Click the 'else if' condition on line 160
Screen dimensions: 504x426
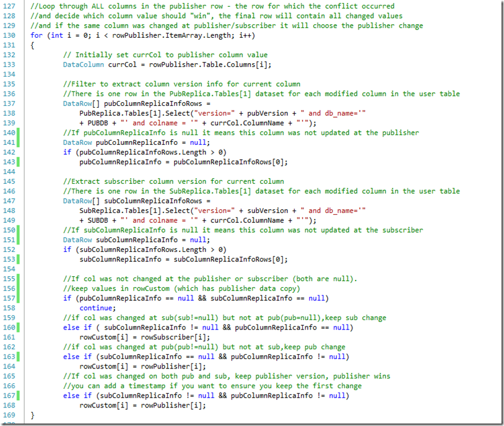click(x=208, y=328)
